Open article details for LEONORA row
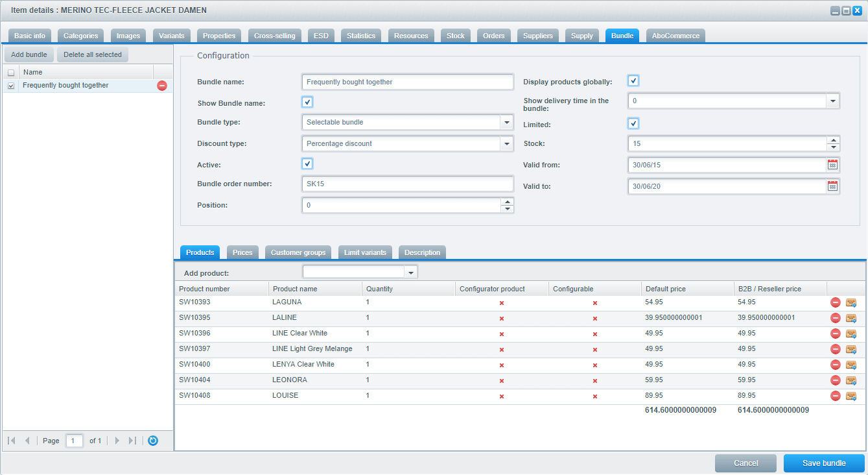 851,380
